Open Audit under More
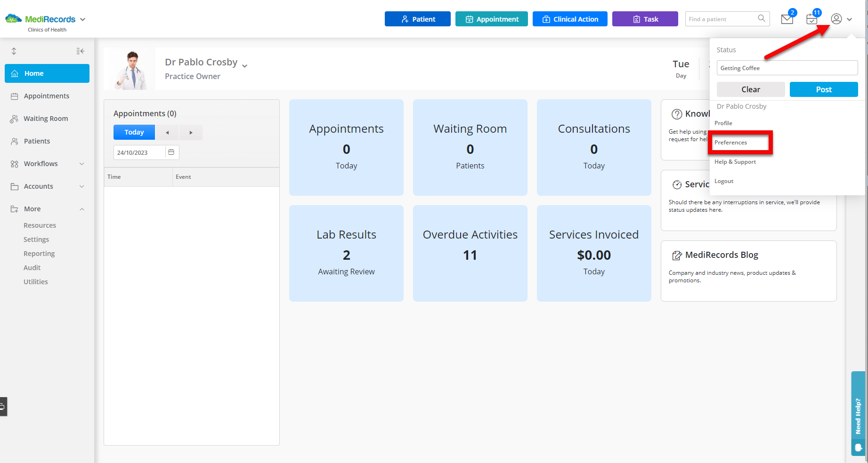Screen dimensions: 868x463 pos(32,268)
